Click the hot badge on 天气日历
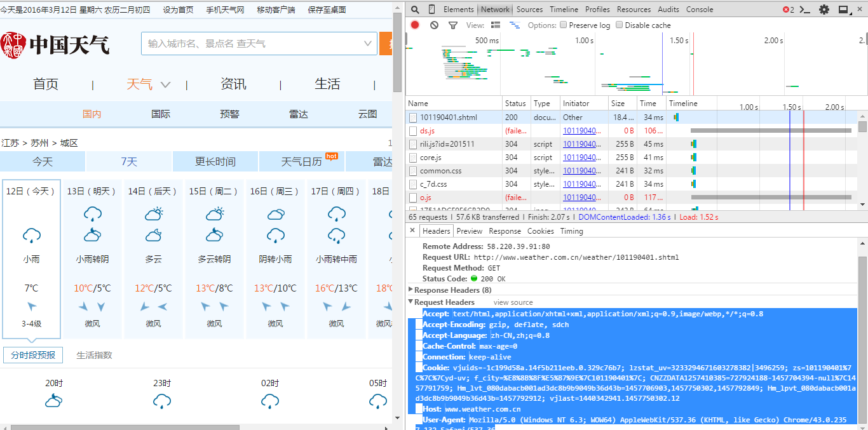 (x=331, y=156)
